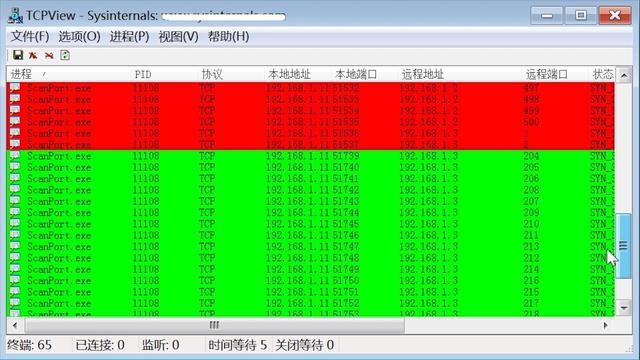Click the Refresh toolbar icon
The height and width of the screenshot is (360, 640).
[65, 55]
